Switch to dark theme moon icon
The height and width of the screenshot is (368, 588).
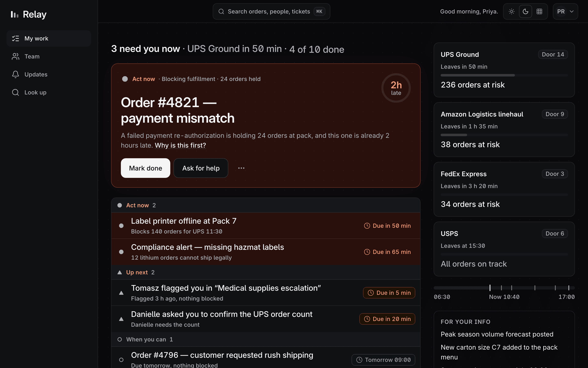pos(525,11)
